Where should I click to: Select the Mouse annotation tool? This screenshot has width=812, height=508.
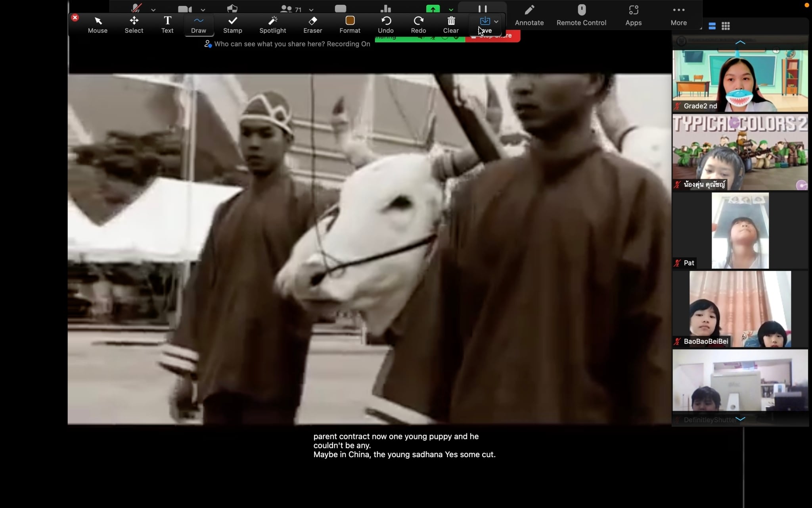pyautogui.click(x=98, y=24)
